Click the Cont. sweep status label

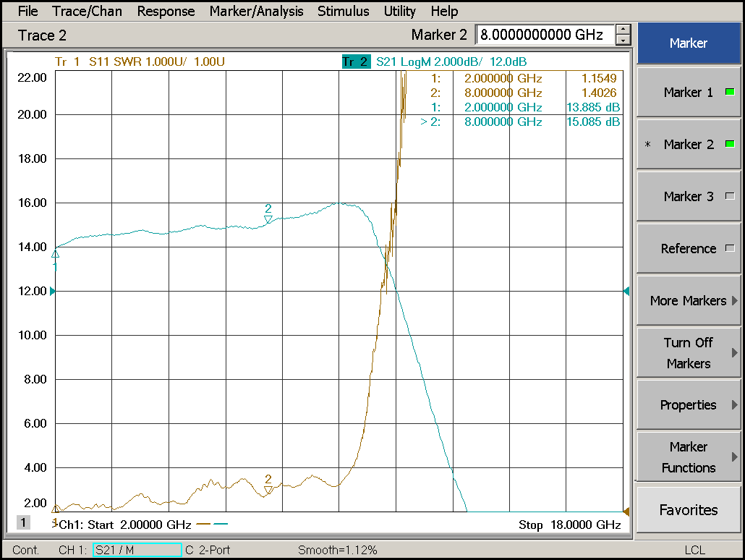click(25, 550)
